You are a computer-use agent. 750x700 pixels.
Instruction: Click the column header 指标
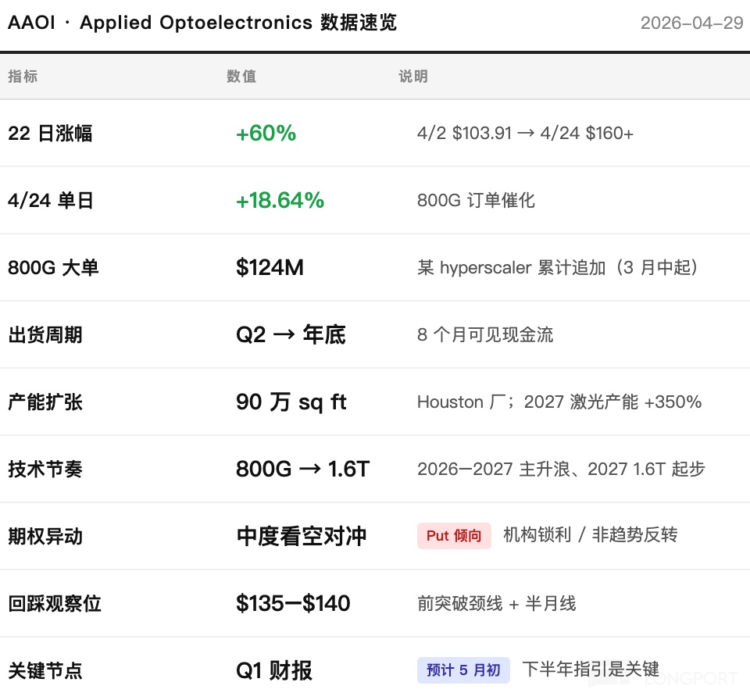click(23, 76)
